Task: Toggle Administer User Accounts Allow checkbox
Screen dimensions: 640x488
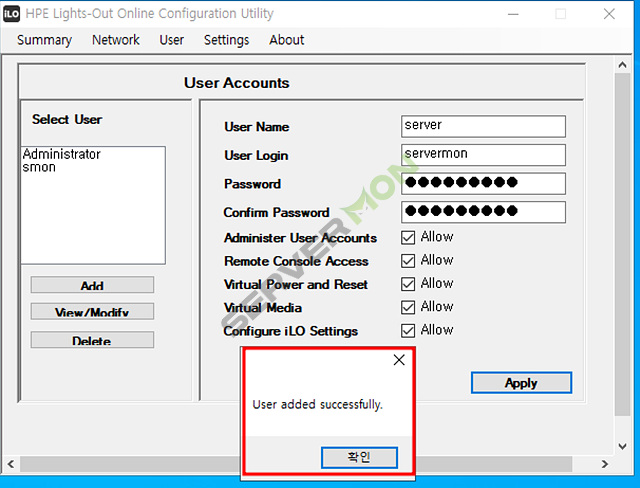Action: (408, 237)
